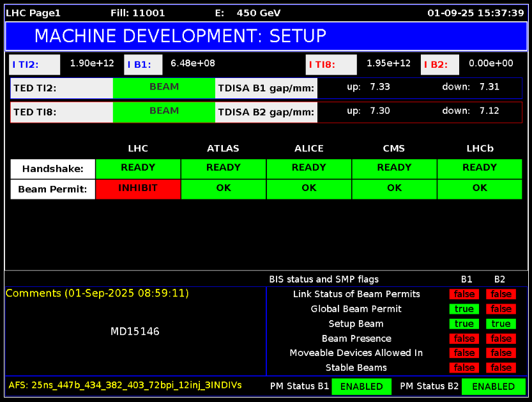The image size is (532, 402).
Task: Click the MACHINE DEVELOPMENT: SETUP banner
Action: click(266, 36)
